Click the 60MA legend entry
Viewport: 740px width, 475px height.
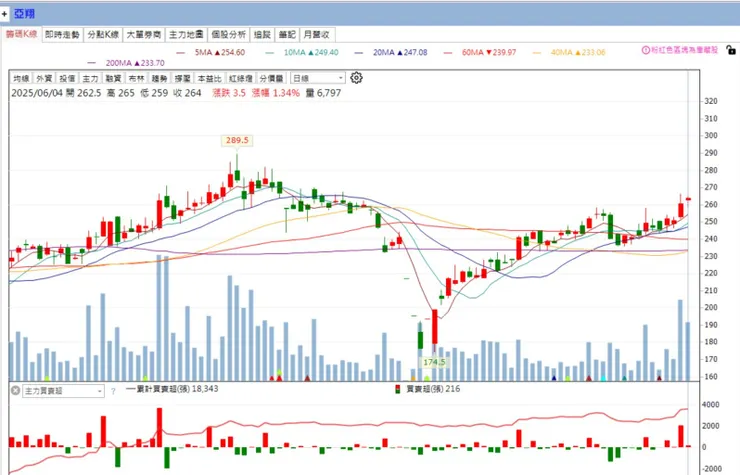480,52
